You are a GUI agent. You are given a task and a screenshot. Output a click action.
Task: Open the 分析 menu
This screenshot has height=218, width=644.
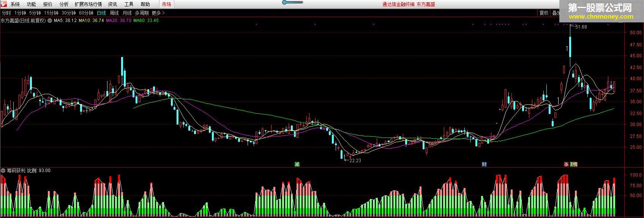tap(64, 4)
